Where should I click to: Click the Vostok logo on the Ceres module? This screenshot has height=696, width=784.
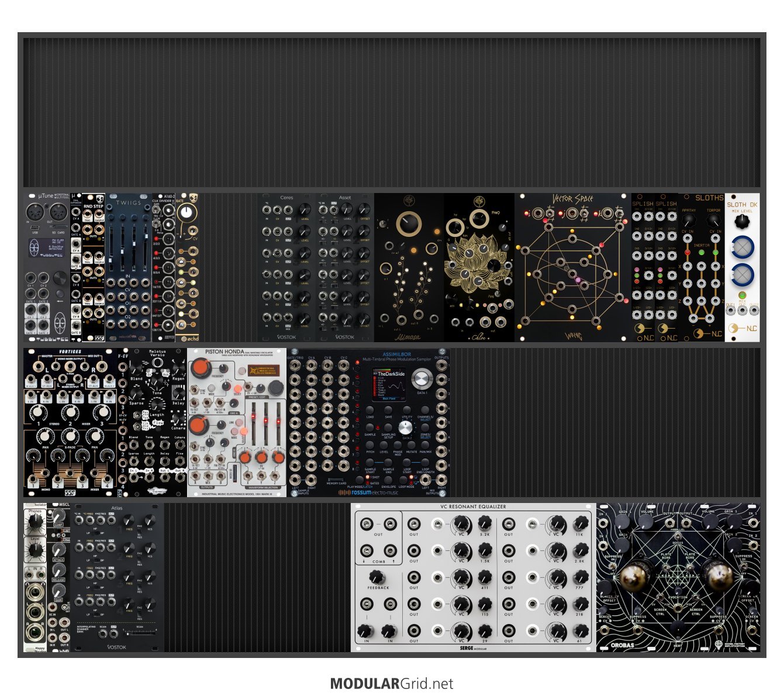287,337
